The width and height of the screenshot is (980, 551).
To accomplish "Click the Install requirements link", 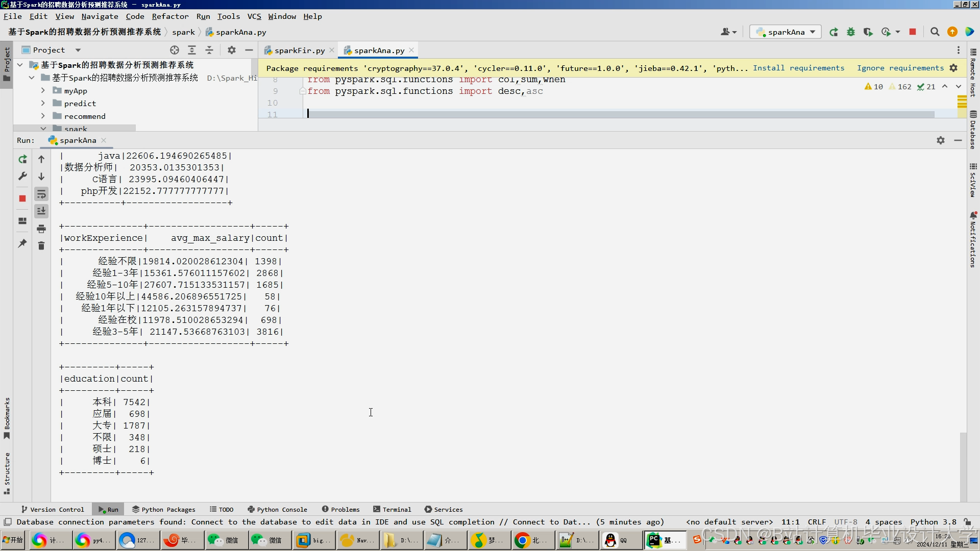I will [x=799, y=68].
